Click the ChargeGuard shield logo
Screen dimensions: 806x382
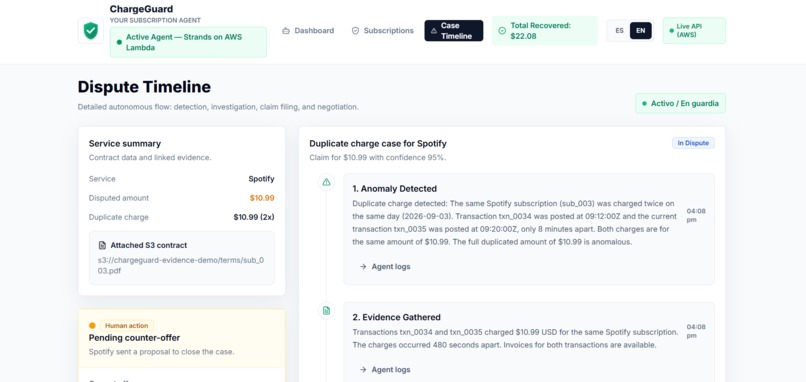click(x=90, y=31)
